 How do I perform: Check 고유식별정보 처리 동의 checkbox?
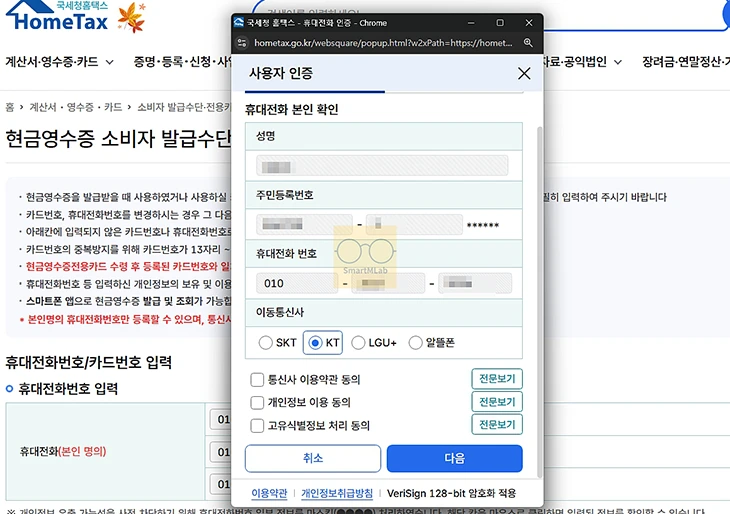click(257, 425)
